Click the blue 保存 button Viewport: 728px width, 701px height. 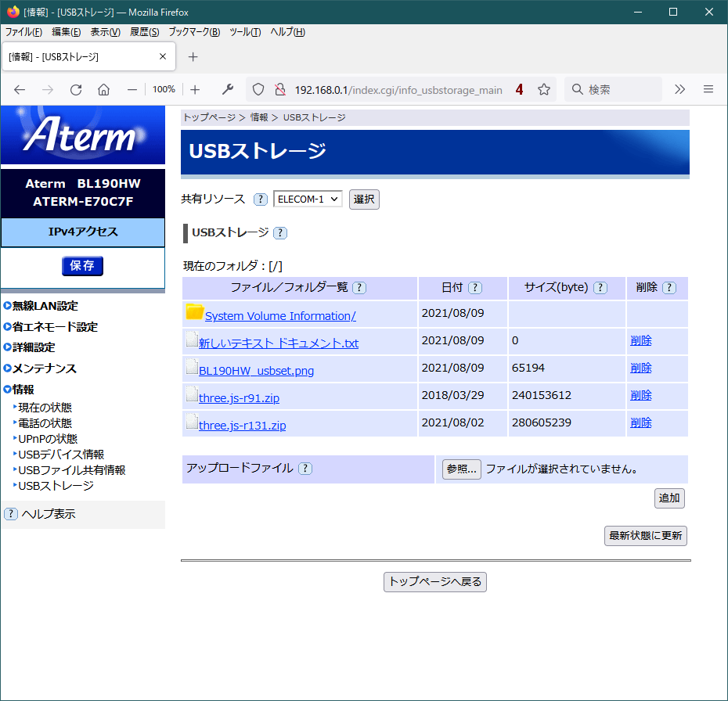coord(82,266)
